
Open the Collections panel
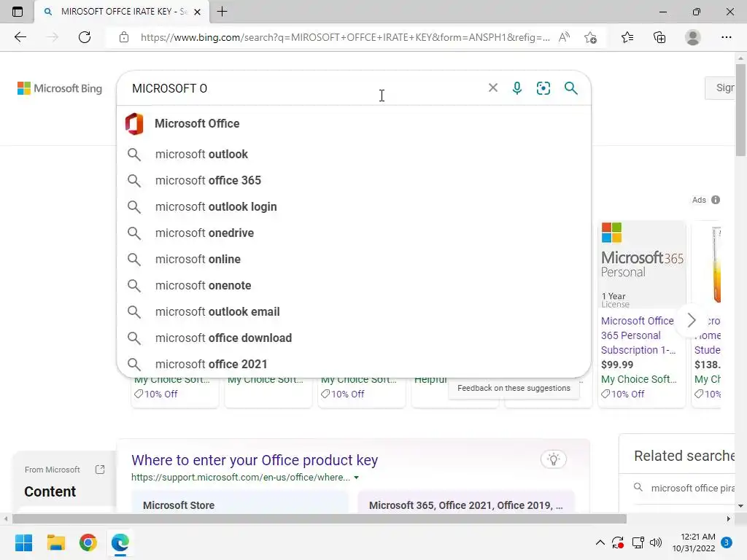(x=659, y=37)
